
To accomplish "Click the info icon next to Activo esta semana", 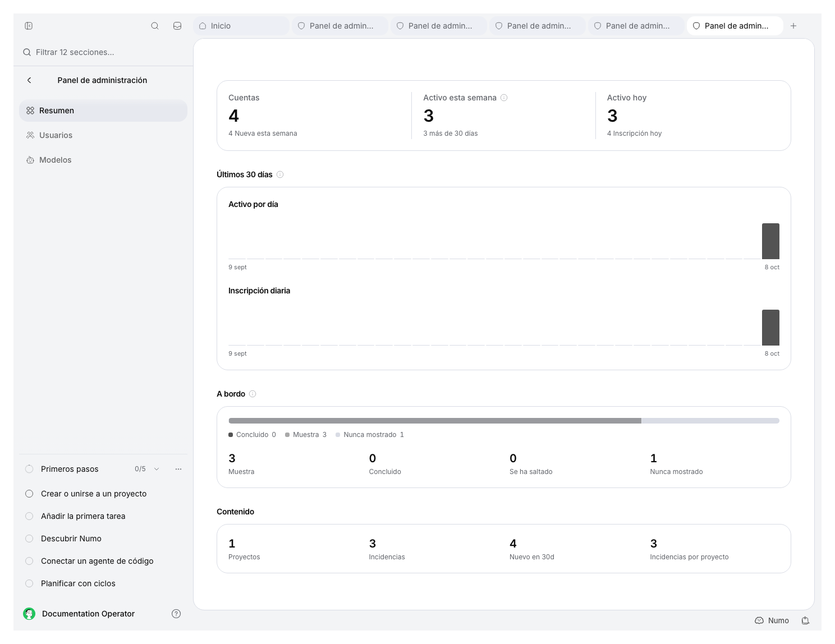I will (504, 98).
